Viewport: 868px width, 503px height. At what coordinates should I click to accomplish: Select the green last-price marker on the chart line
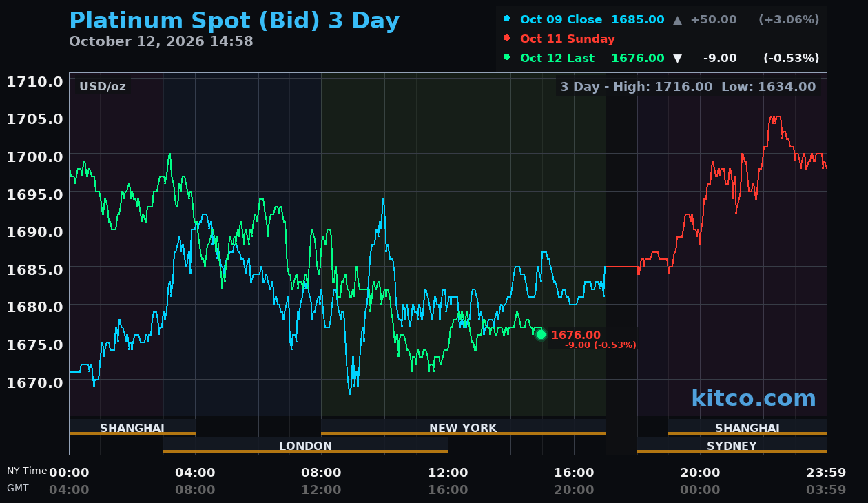[x=541, y=335]
